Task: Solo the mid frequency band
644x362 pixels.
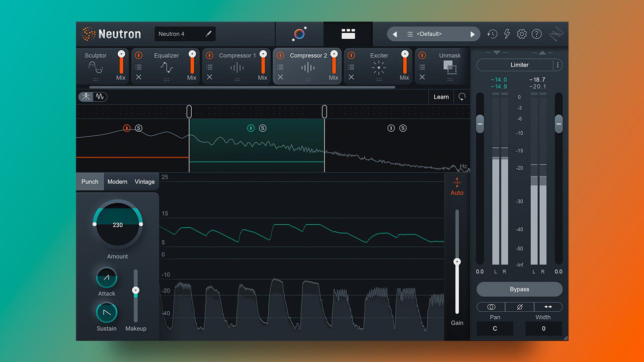Action: (x=263, y=128)
